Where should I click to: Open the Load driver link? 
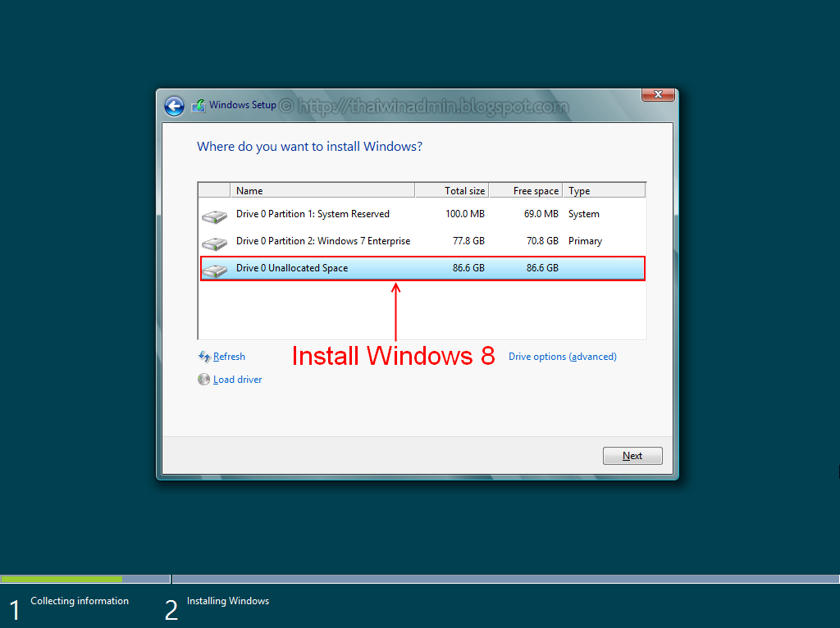(237, 380)
